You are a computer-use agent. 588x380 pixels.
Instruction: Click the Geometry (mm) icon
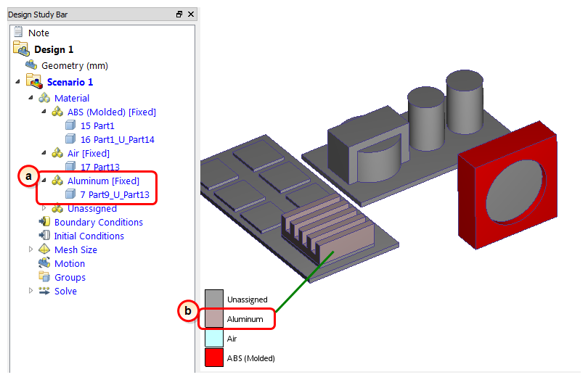[x=31, y=65]
